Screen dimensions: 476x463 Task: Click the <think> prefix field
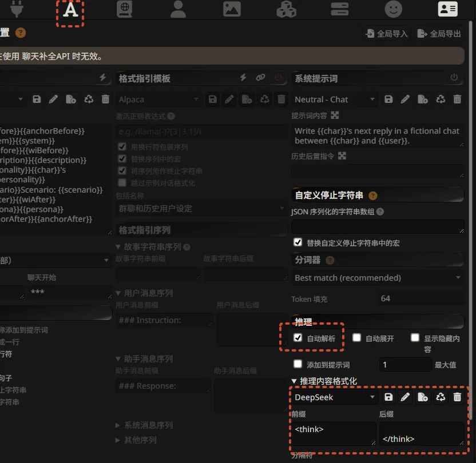(334, 434)
